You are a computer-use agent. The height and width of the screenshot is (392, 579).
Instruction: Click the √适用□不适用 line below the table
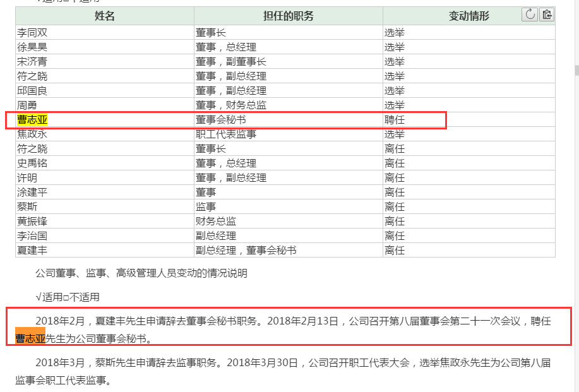click(x=68, y=297)
